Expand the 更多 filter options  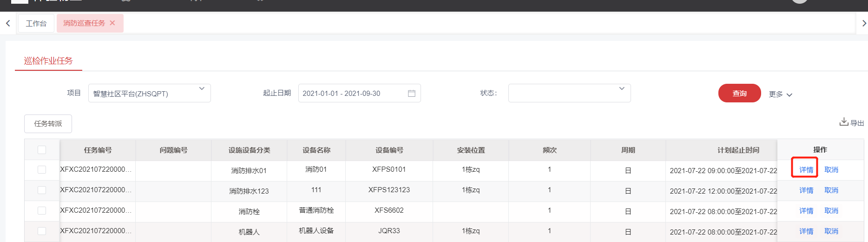[781, 94]
